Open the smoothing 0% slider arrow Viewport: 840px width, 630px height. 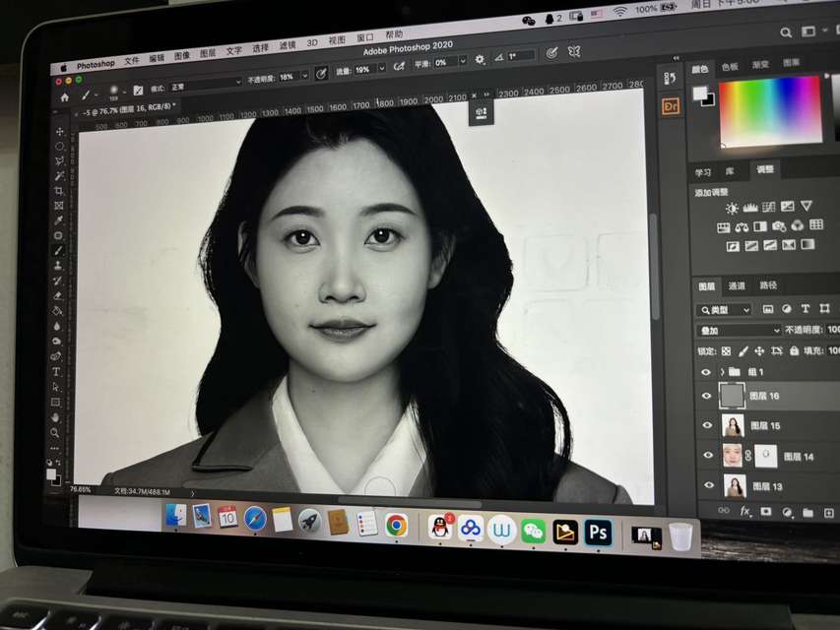pyautogui.click(x=462, y=61)
